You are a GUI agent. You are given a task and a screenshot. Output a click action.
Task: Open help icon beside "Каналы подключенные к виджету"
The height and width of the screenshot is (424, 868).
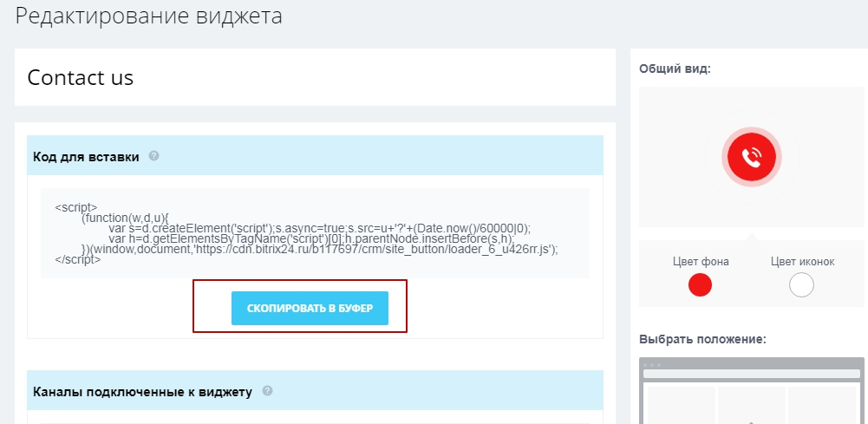click(267, 391)
